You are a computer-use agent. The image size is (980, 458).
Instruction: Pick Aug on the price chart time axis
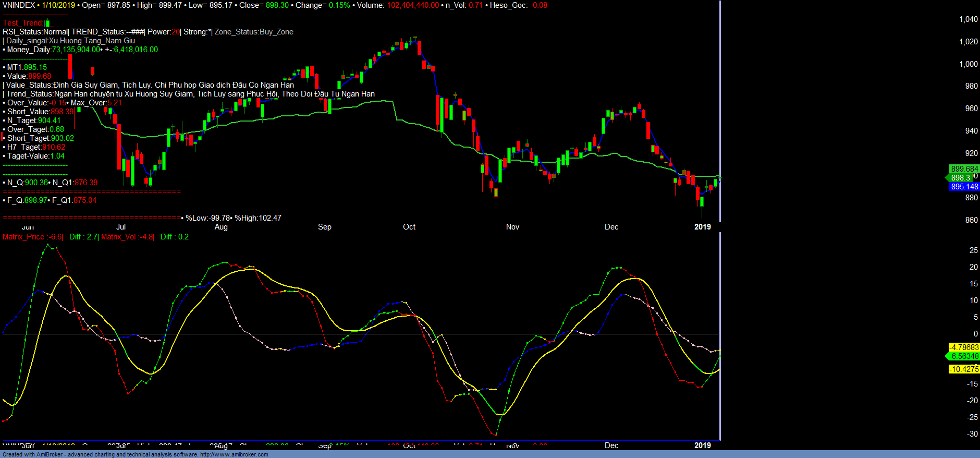click(221, 227)
